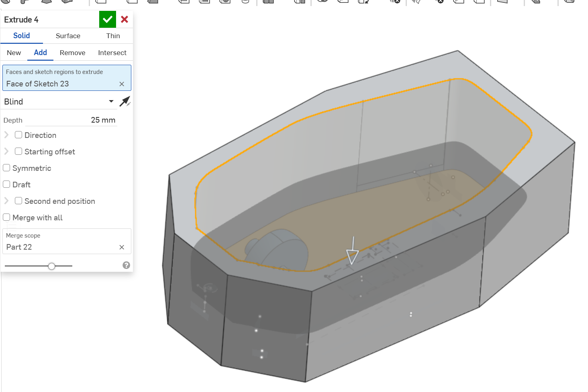Screen dimensions: 588x392
Task: Accept Extrude 4 with green checkmark
Action: click(x=107, y=19)
